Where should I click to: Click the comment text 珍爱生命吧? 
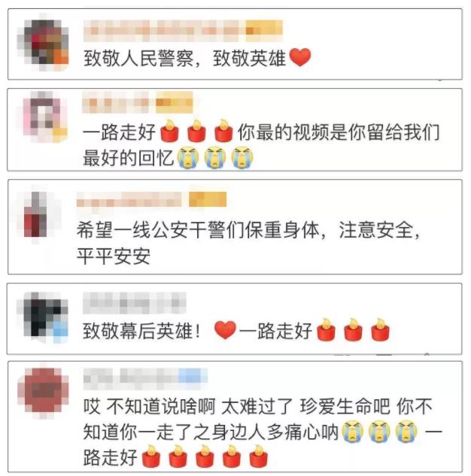click(x=345, y=407)
